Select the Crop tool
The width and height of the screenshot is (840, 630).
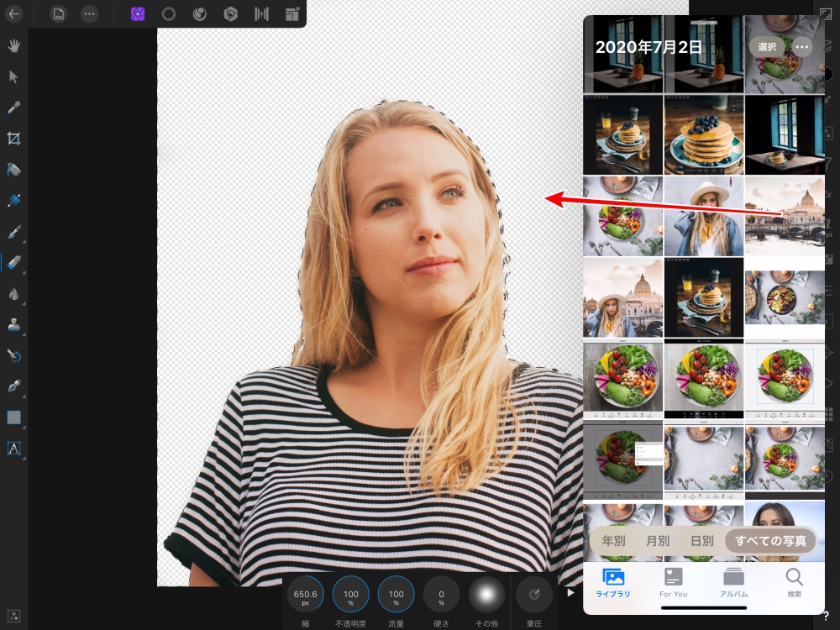point(13,139)
